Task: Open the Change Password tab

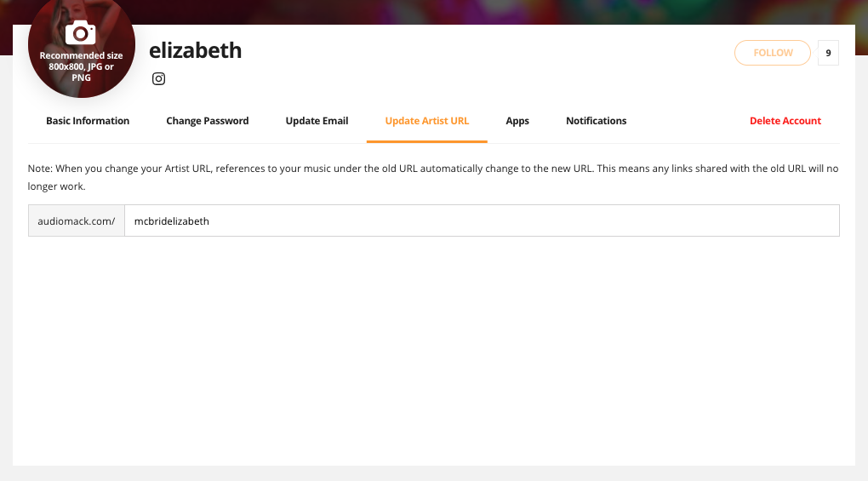Action: [208, 121]
